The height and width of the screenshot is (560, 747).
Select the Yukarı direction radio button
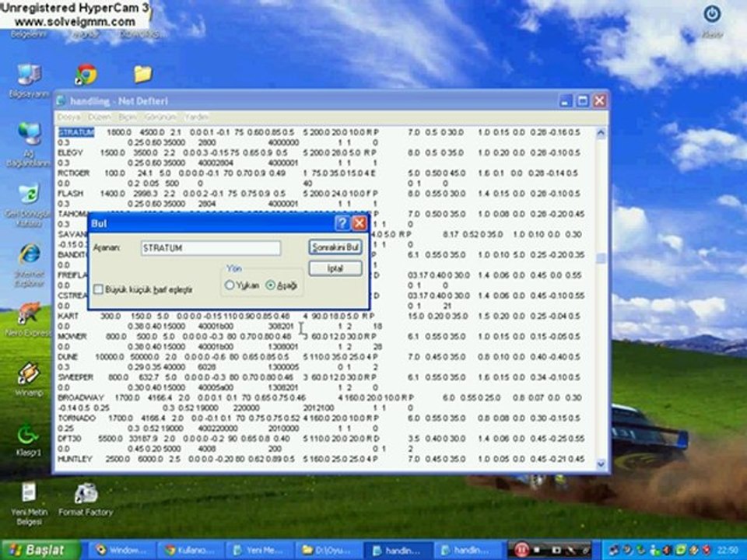(229, 285)
